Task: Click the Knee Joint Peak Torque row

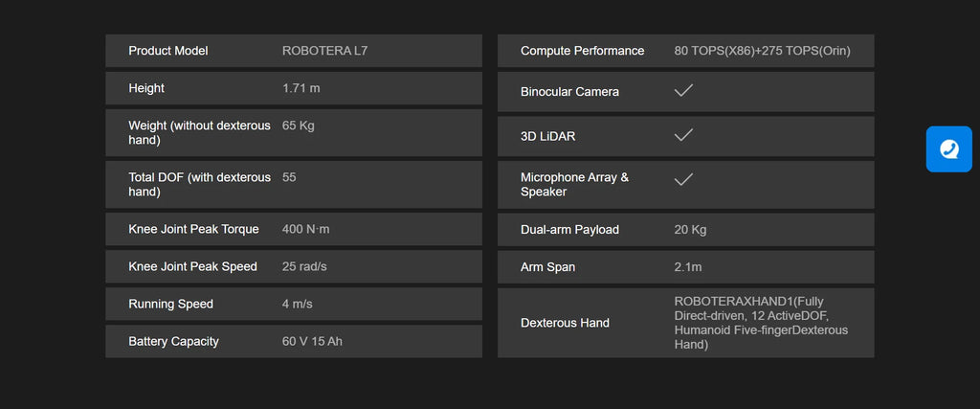Action: (294, 229)
